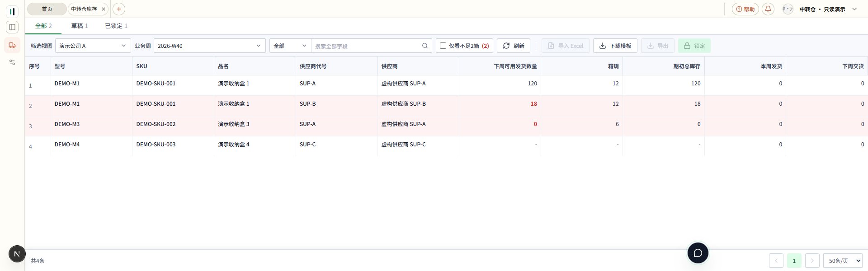
Task: Close the 中转仓库存 tab
Action: [104, 9]
